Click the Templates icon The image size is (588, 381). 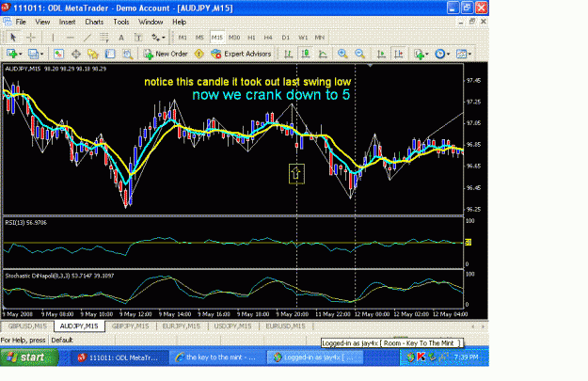(461, 54)
